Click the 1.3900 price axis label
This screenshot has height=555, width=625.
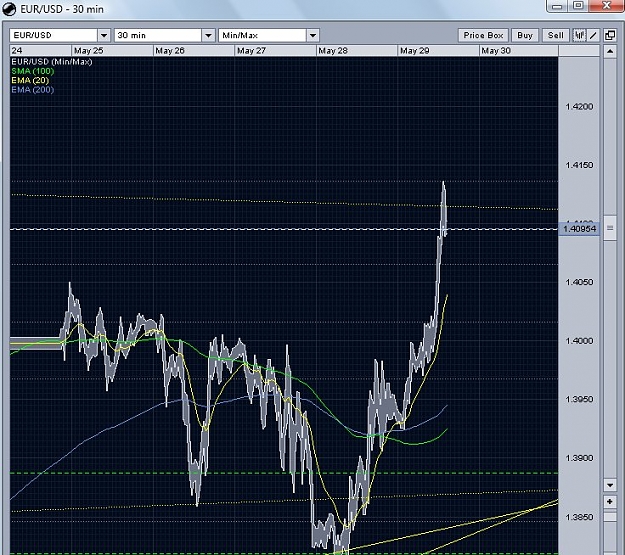point(579,458)
